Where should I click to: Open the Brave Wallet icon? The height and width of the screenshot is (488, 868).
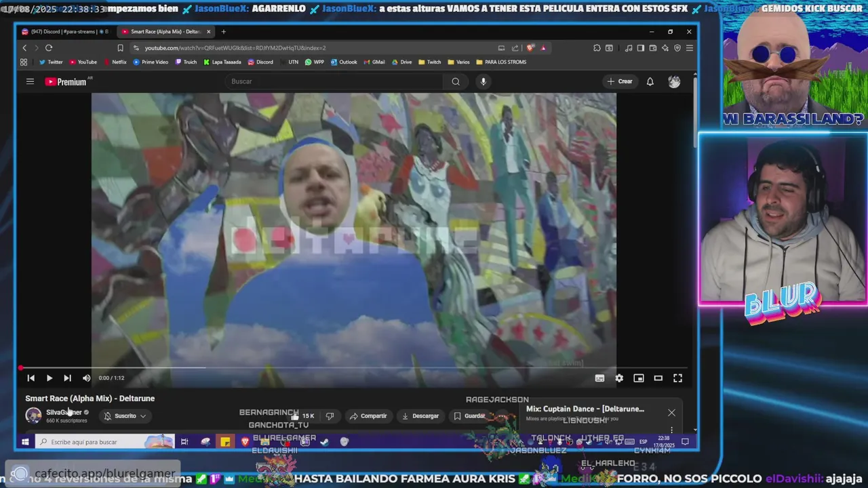click(653, 48)
